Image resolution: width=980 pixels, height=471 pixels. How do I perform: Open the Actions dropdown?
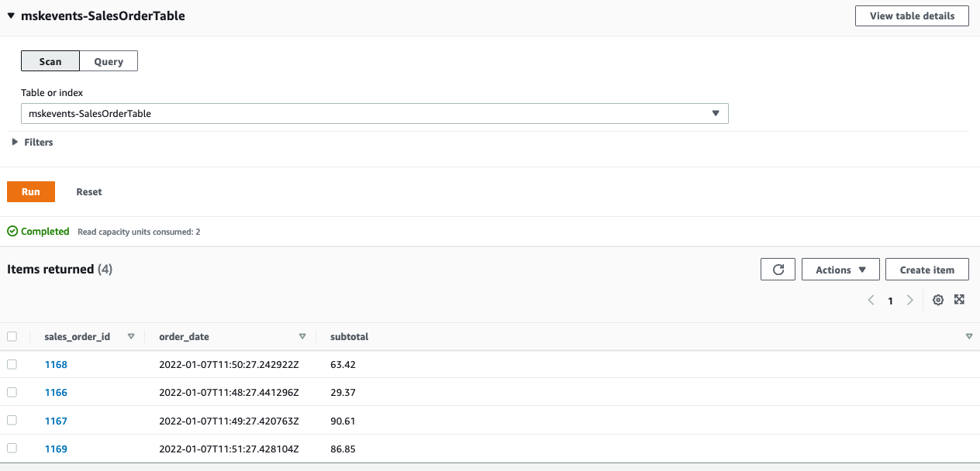[840, 269]
